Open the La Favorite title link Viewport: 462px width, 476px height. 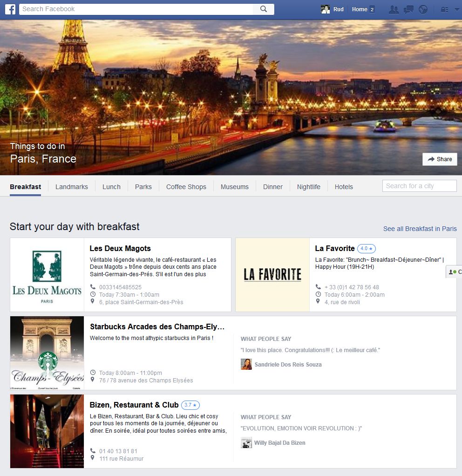335,248
